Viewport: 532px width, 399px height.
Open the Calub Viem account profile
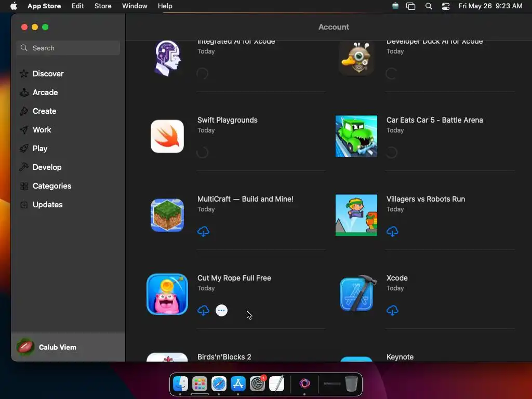point(68,347)
